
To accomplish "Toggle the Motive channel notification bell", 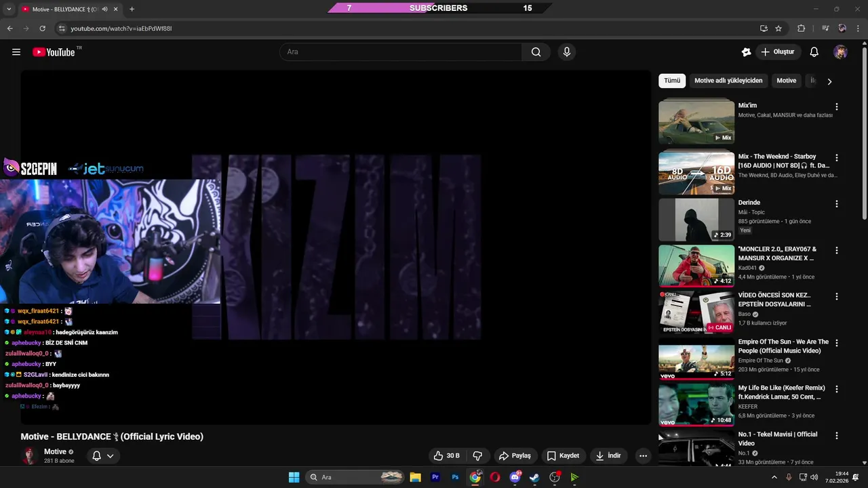I will (x=96, y=455).
